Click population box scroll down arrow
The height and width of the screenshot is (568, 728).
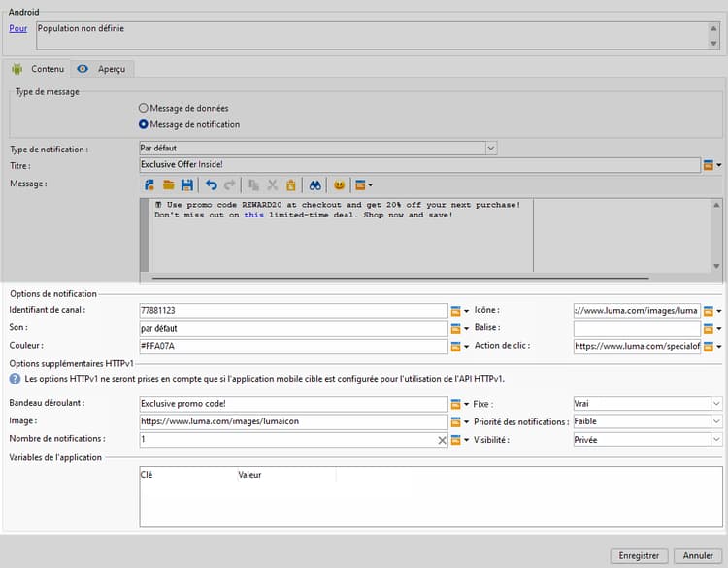click(713, 43)
